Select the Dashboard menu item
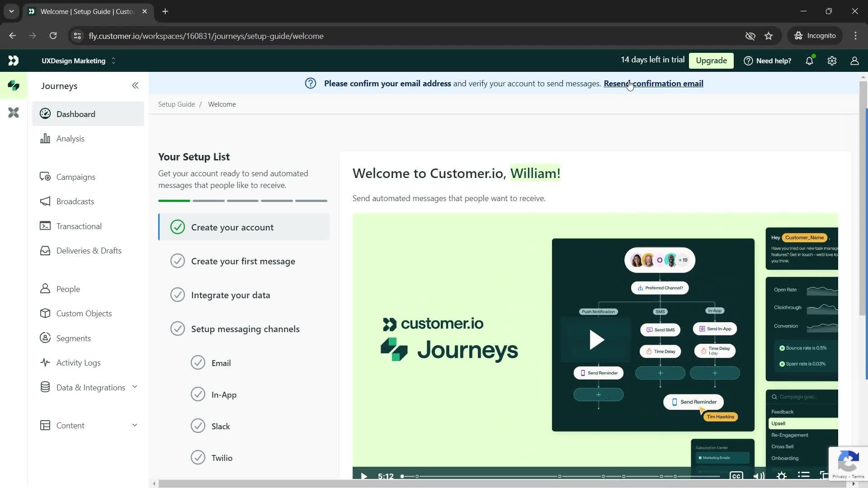The image size is (868, 488). pyautogui.click(x=75, y=113)
